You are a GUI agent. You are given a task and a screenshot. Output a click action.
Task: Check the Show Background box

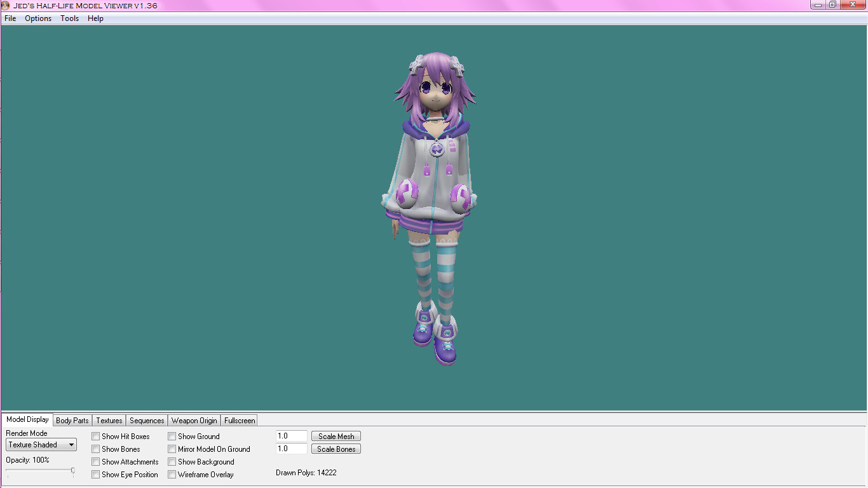pos(172,461)
